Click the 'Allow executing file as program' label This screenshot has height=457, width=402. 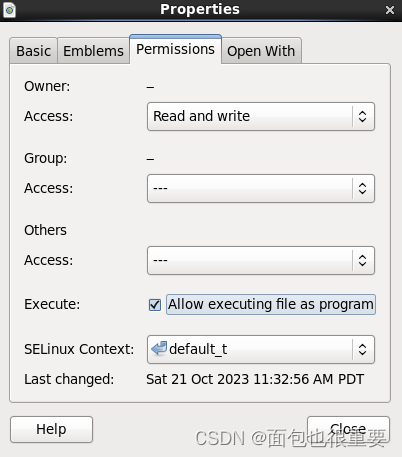(x=271, y=304)
